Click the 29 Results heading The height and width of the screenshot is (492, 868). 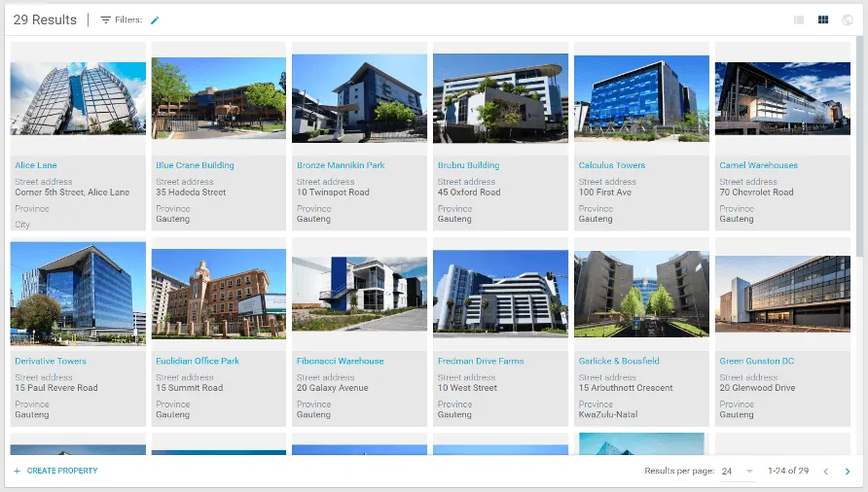click(45, 19)
